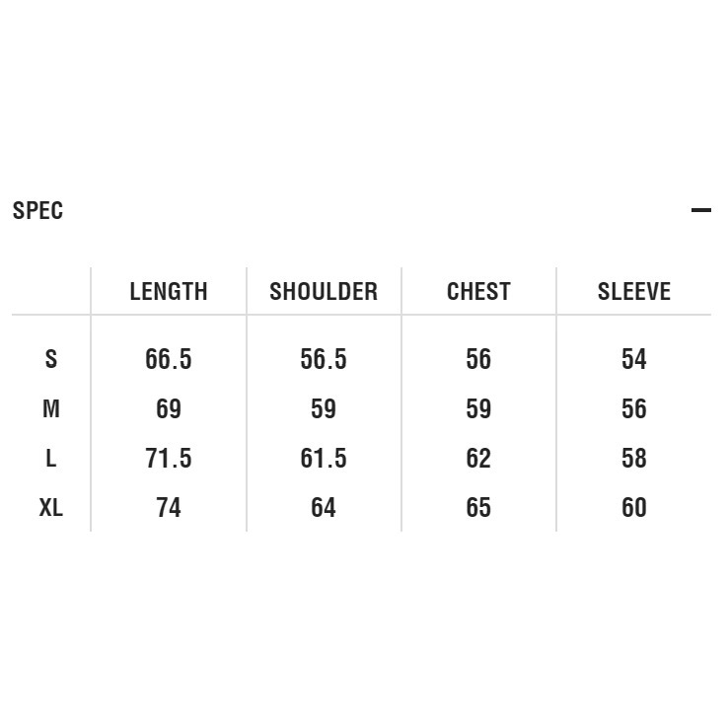Click the L size row label
This screenshot has width=728, height=728.
pos(51,458)
